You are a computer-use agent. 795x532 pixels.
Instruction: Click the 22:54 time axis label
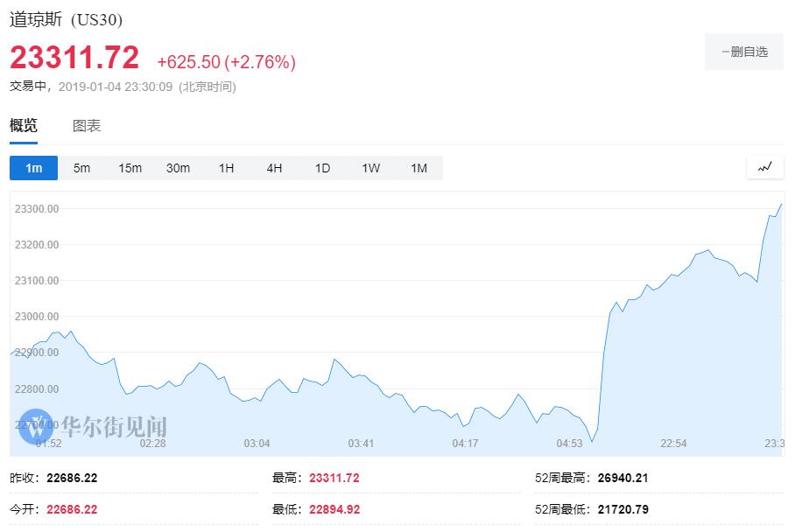(x=673, y=444)
